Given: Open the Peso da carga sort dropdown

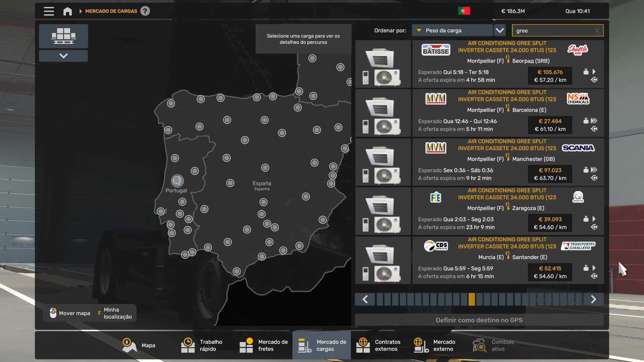Looking at the screenshot, I should click(452, 31).
